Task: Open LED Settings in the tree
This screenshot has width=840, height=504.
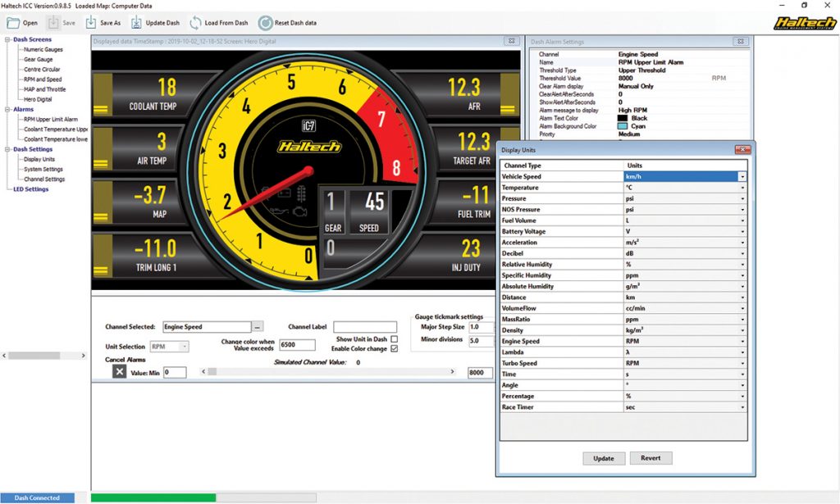Action: point(31,188)
